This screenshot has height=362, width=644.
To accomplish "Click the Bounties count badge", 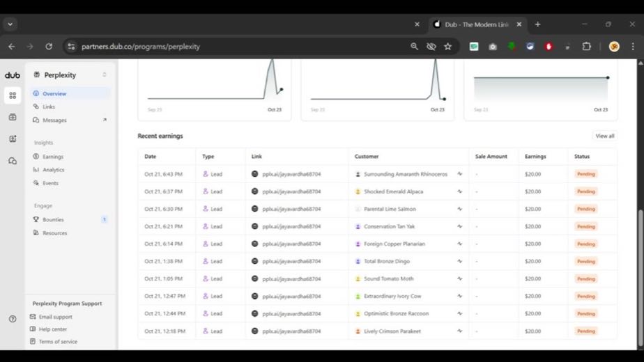I will point(105,219).
